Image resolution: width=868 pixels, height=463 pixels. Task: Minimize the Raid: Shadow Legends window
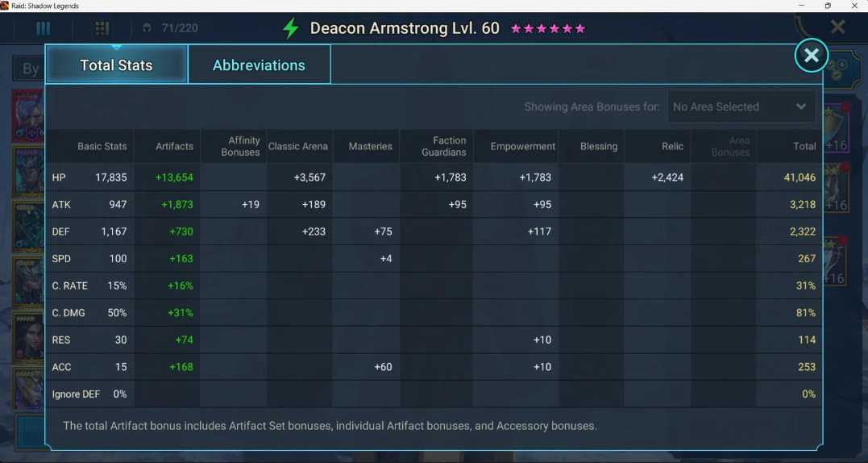click(801, 6)
